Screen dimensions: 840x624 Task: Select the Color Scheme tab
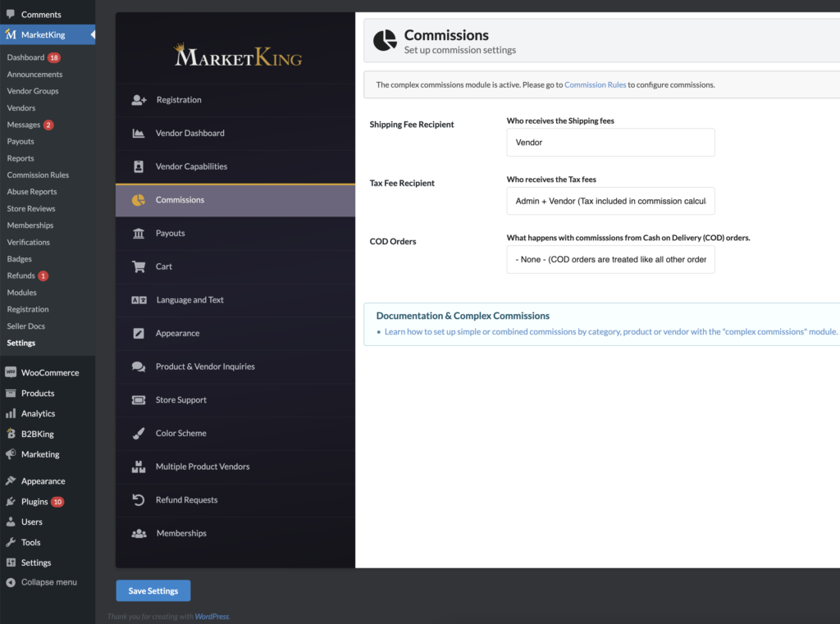click(235, 433)
